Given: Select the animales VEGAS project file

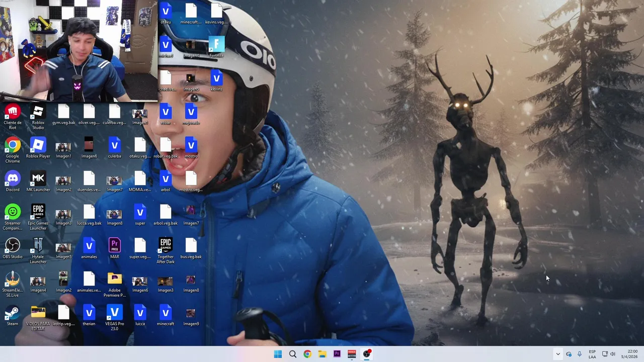Looking at the screenshot, I should tap(89, 249).
